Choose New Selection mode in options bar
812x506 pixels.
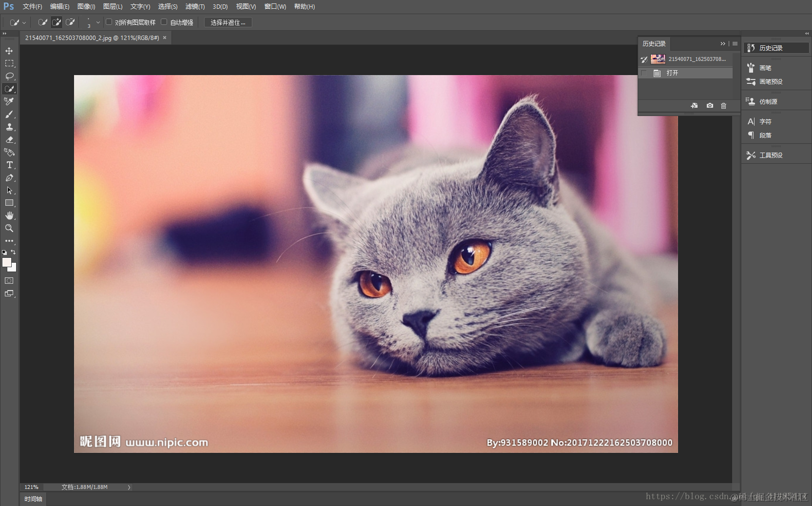[x=43, y=22]
